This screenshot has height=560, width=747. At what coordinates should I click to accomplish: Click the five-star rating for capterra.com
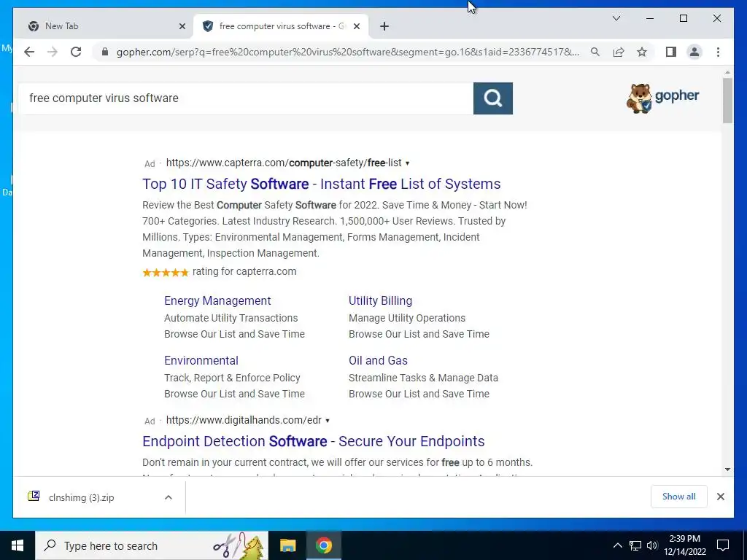click(x=166, y=273)
